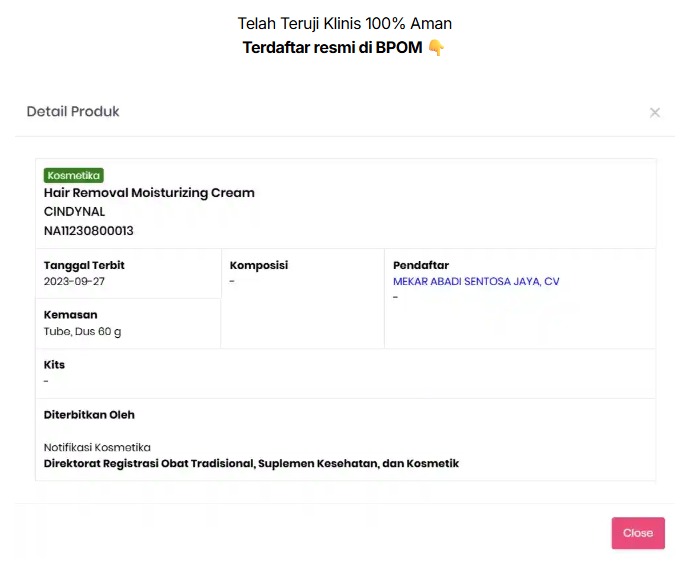
Task: Click the Komposisi heading
Action: pyautogui.click(x=259, y=266)
